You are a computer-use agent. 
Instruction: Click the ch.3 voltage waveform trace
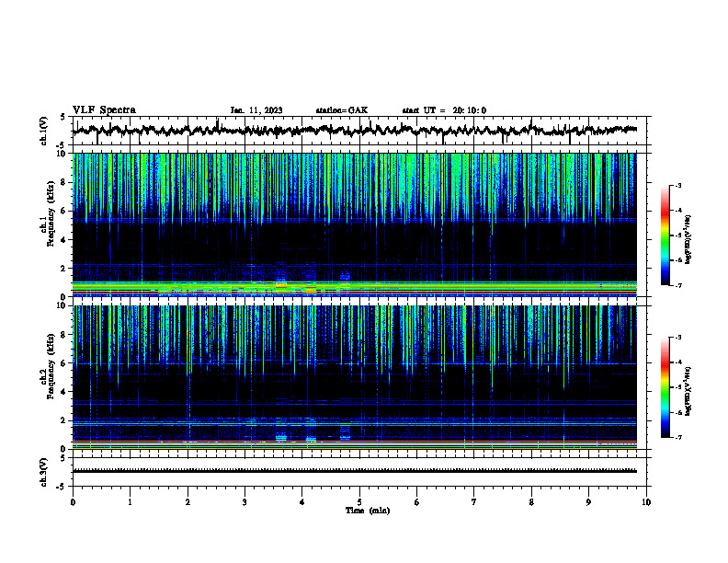click(355, 471)
